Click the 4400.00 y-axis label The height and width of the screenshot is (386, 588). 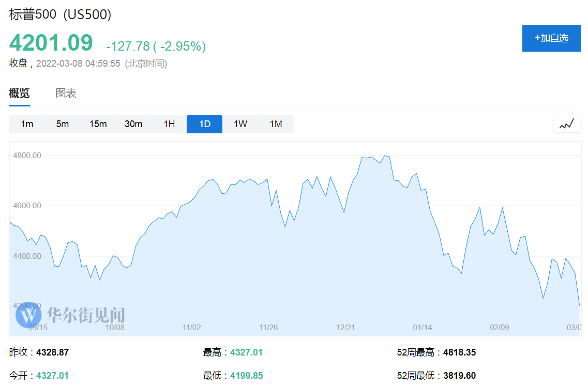point(27,256)
